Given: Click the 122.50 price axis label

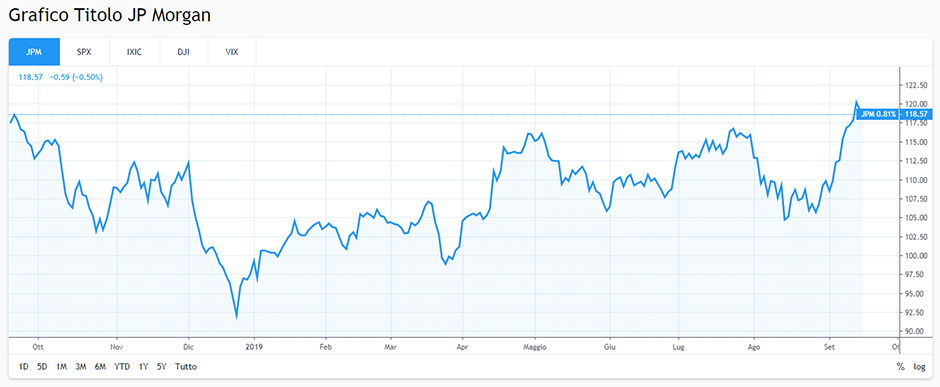Looking at the screenshot, I should point(916,85).
